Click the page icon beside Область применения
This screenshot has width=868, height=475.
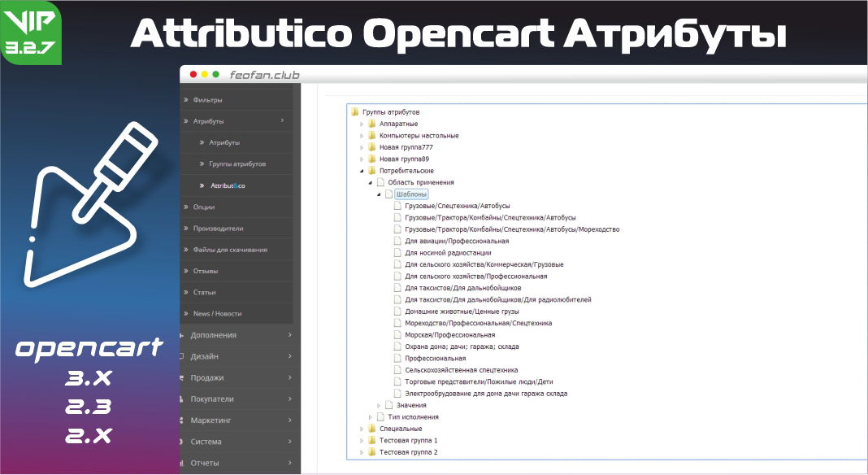pos(380,182)
